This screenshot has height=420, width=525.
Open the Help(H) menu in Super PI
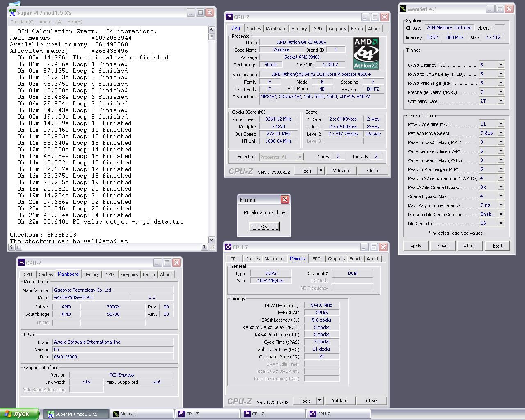[75, 22]
